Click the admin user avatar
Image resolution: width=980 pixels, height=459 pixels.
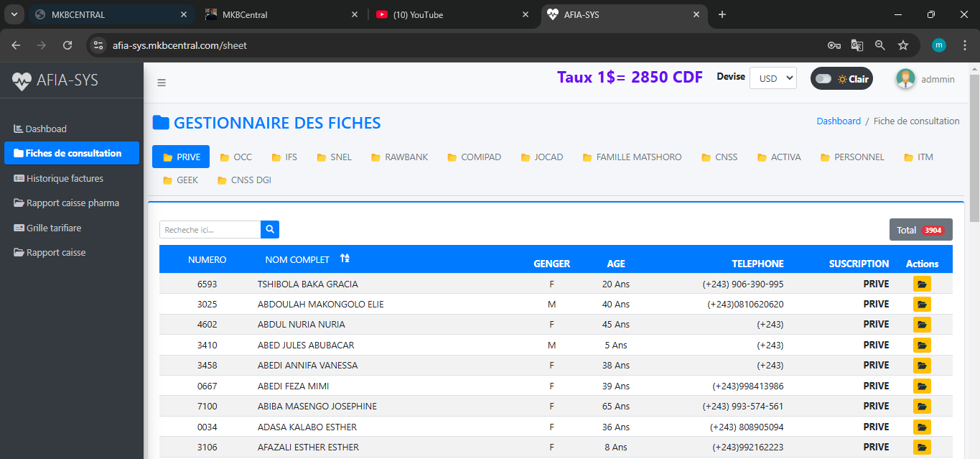[905, 79]
